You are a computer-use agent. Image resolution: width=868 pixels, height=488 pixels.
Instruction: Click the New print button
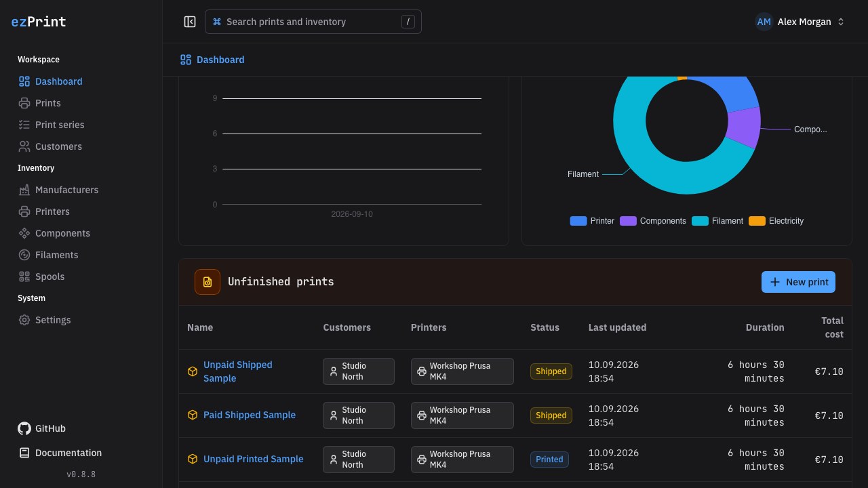[x=798, y=282]
